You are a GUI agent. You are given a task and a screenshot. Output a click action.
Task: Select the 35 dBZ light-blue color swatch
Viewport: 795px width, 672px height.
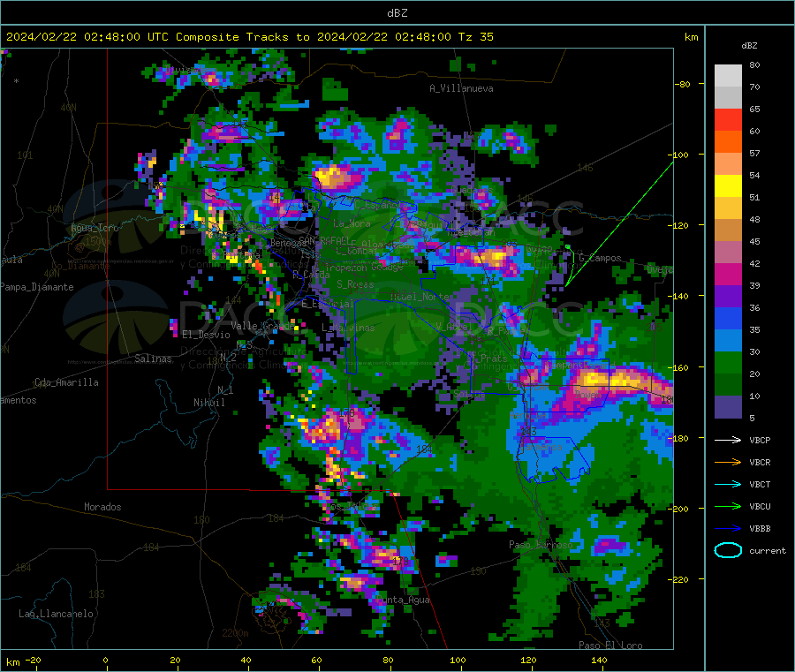pyautogui.click(x=728, y=341)
